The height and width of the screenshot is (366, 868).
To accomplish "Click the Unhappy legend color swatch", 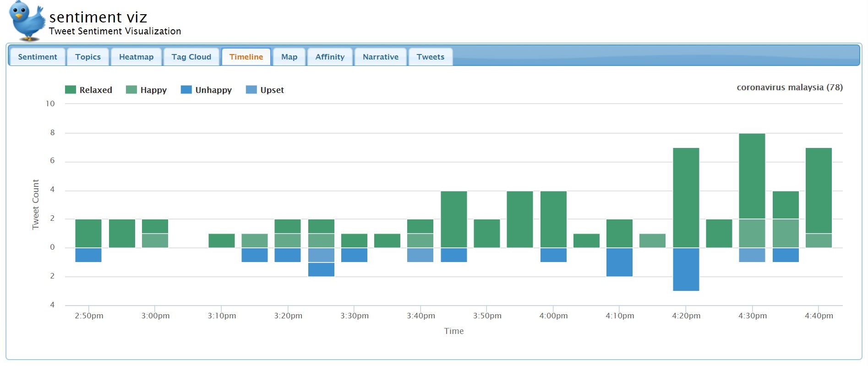I will [x=186, y=90].
